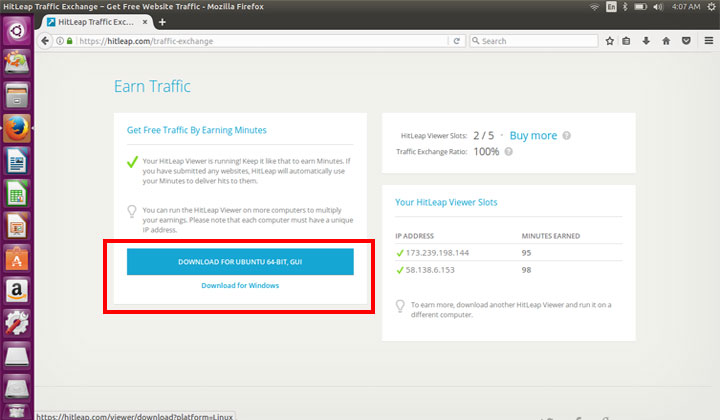This screenshot has width=720, height=420.
Task: Click the Buy more link
Action: click(x=533, y=135)
